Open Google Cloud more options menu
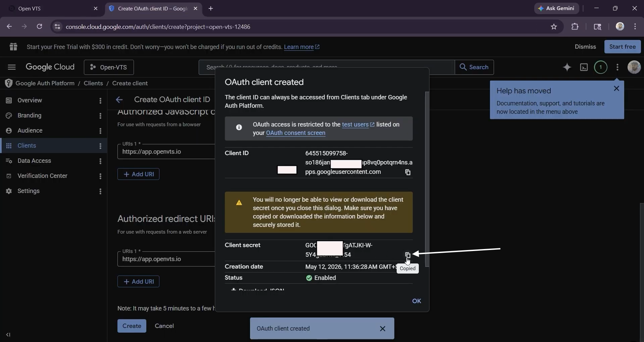The height and width of the screenshot is (342, 644). 617,67
